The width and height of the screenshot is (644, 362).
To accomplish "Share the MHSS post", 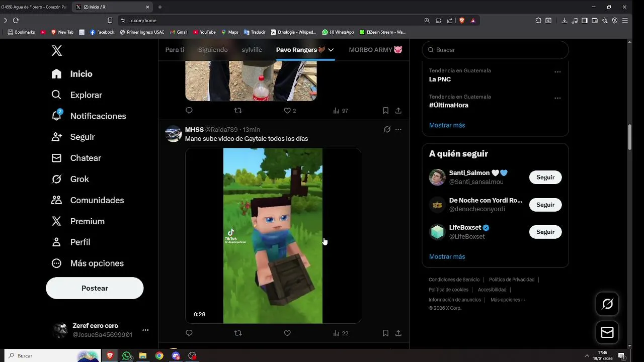I will point(398,333).
